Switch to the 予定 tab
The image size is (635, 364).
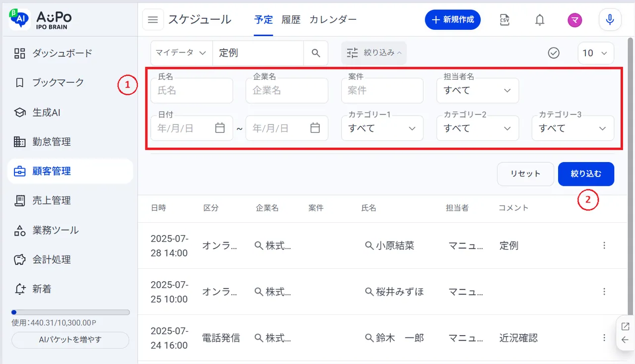263,20
